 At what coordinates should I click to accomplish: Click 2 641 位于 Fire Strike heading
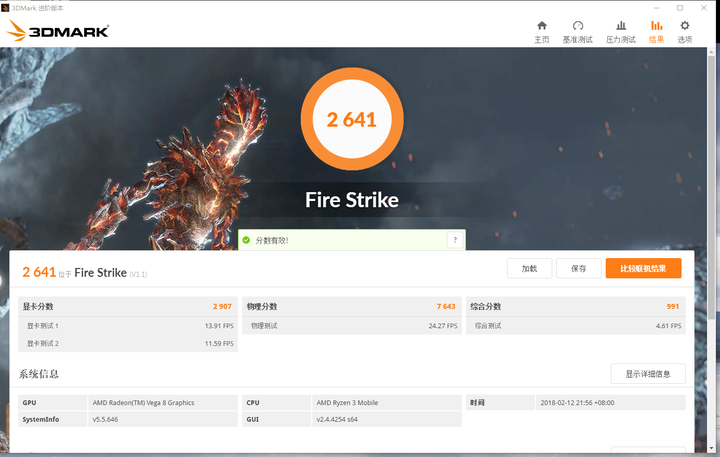tap(84, 272)
